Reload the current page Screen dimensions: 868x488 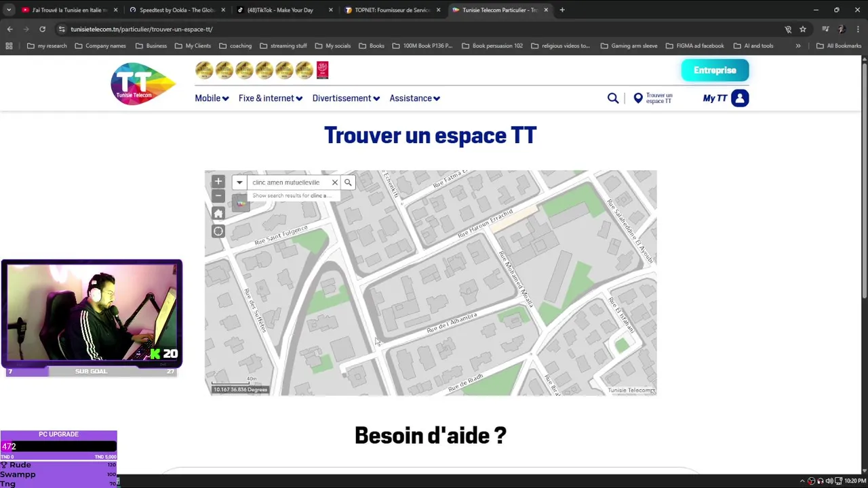pyautogui.click(x=42, y=29)
